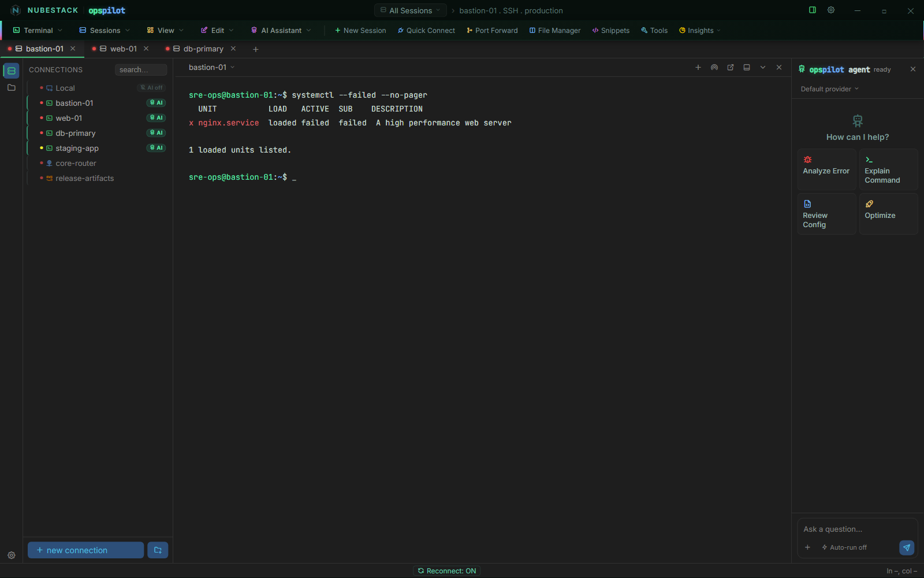
Task: Click the Ask a question input
Action: click(858, 529)
